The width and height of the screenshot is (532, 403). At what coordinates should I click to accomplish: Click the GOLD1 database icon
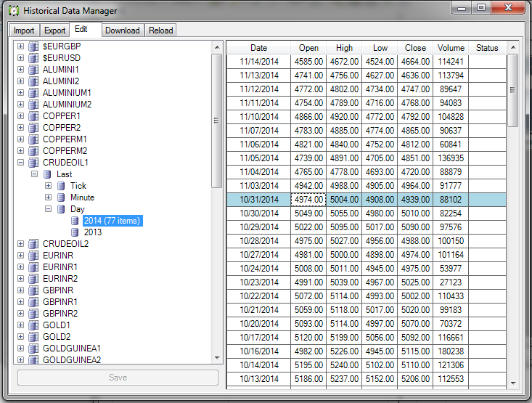pyautogui.click(x=33, y=325)
